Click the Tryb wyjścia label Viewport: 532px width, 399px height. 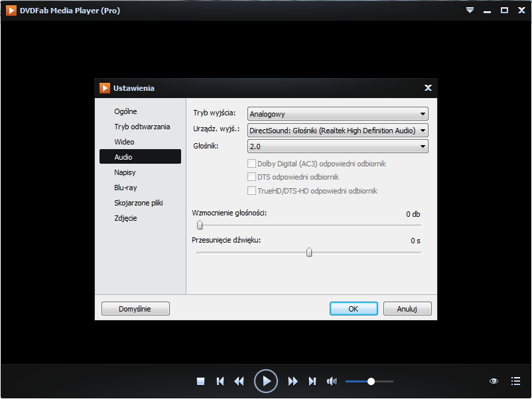pyautogui.click(x=214, y=113)
